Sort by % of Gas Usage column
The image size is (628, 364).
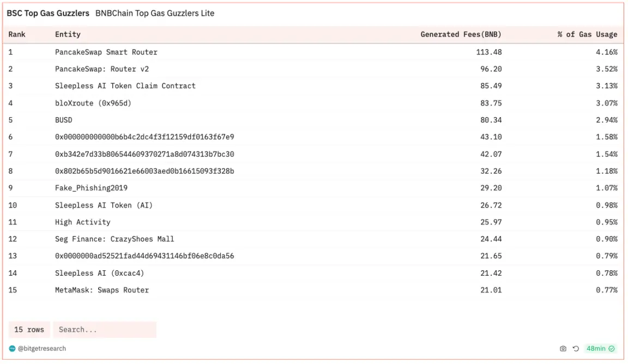pyautogui.click(x=587, y=34)
